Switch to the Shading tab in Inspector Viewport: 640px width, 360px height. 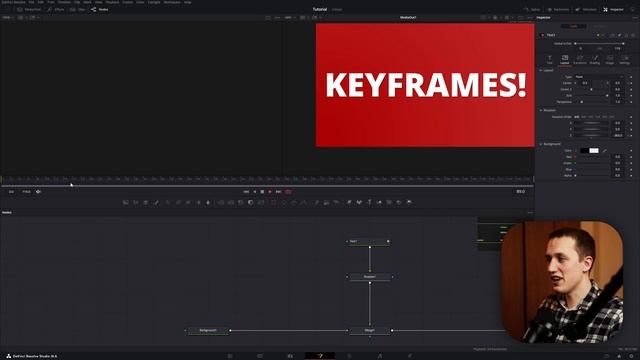[x=595, y=60]
